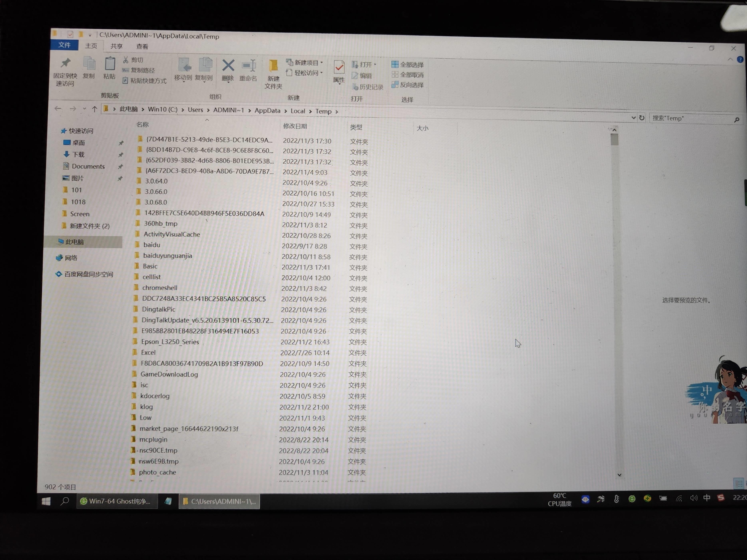Screen dimensions: 747x560
Task: Expand the Open (打开) dropdown arrow
Action: tap(375, 65)
